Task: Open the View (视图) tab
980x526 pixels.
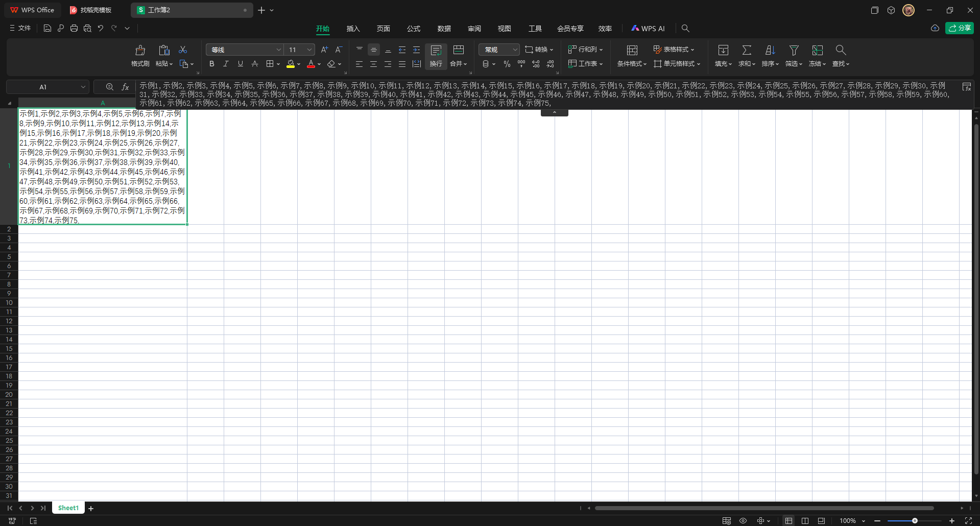Action: [x=505, y=29]
